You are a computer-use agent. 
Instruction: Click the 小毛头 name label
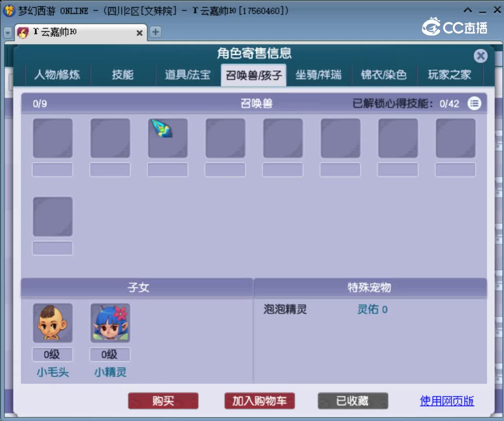53,372
